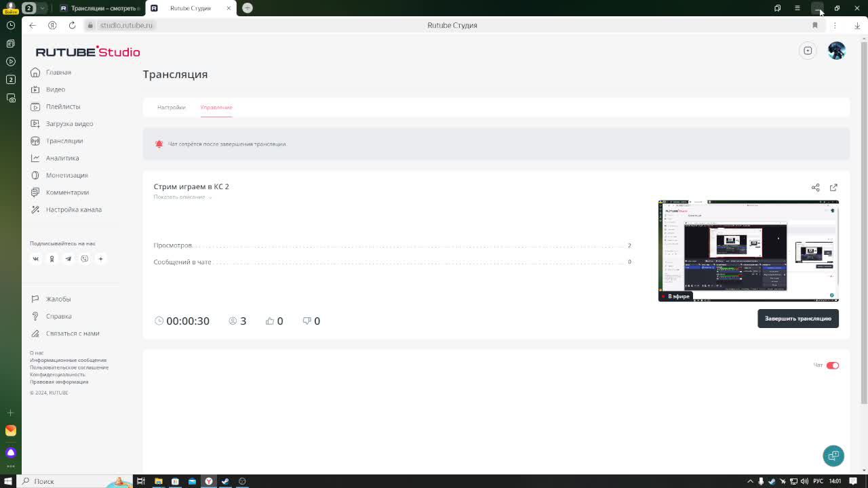The width and height of the screenshot is (868, 488).
Task: Open the Dzen star social icon
Action: [x=100, y=259]
